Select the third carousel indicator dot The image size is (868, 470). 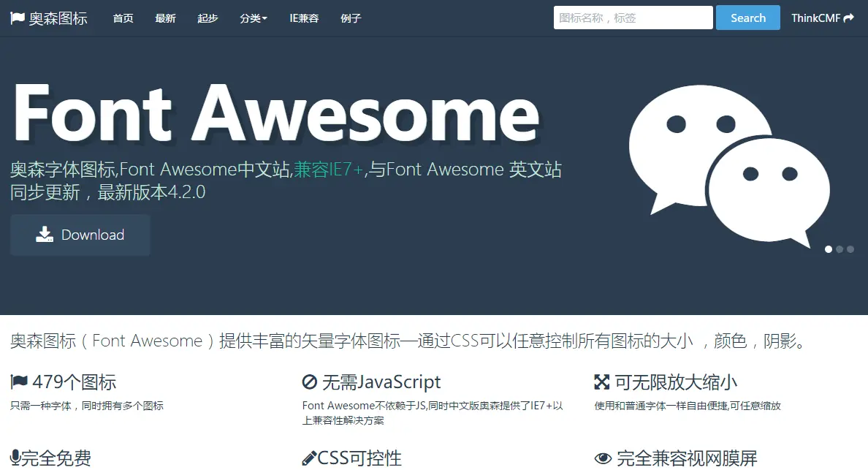tap(850, 249)
